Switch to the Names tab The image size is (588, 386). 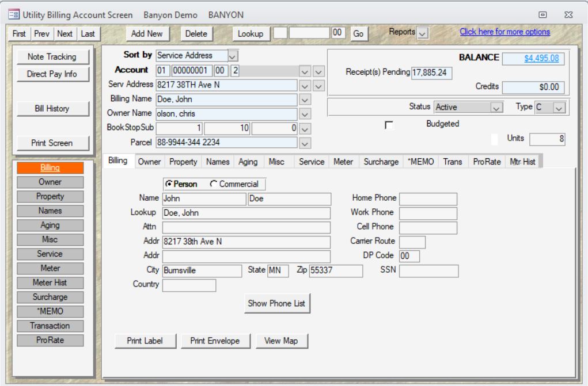[218, 162]
